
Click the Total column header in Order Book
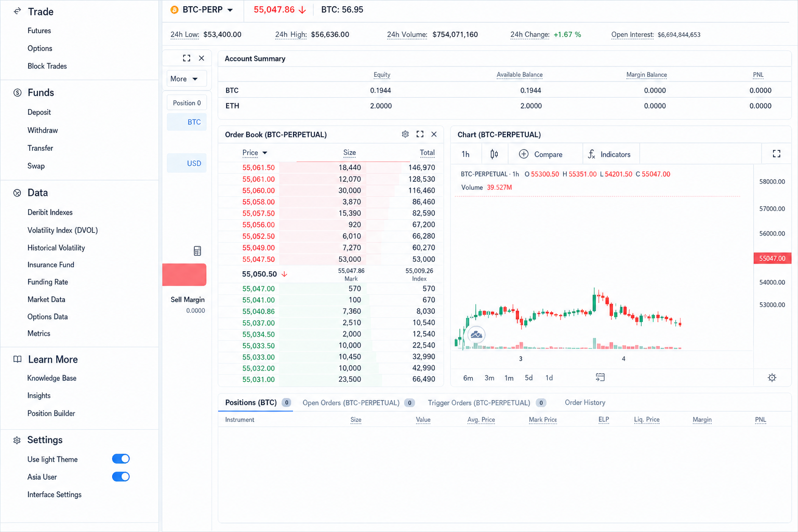point(427,153)
